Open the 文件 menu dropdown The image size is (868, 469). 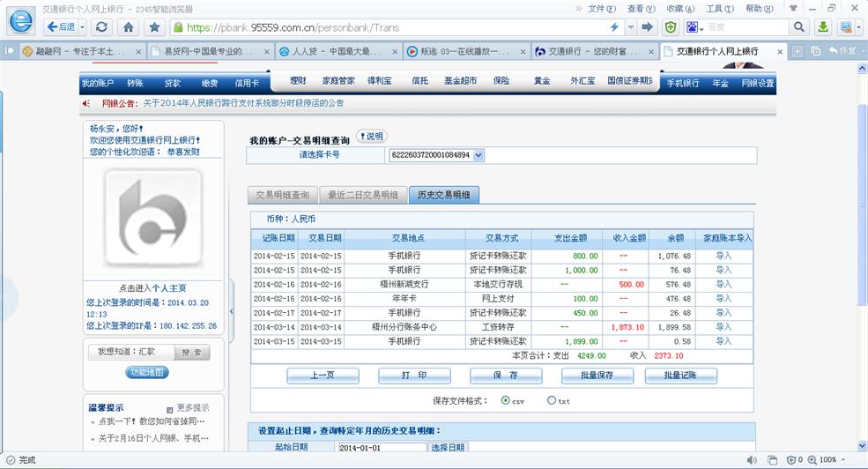[601, 8]
